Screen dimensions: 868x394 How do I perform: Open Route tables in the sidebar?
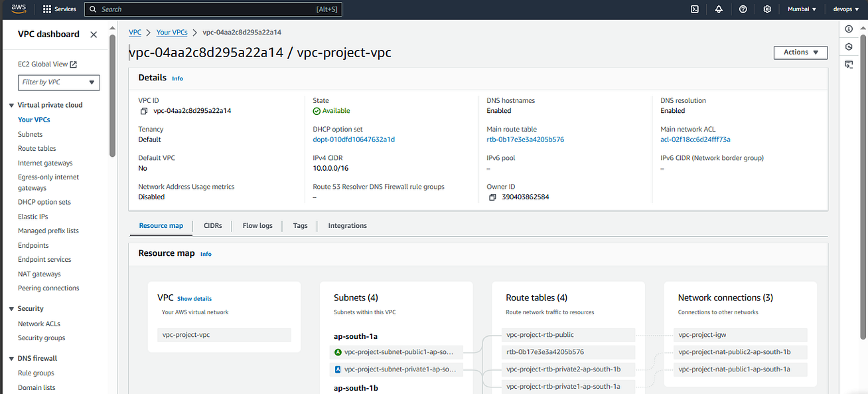(x=37, y=149)
